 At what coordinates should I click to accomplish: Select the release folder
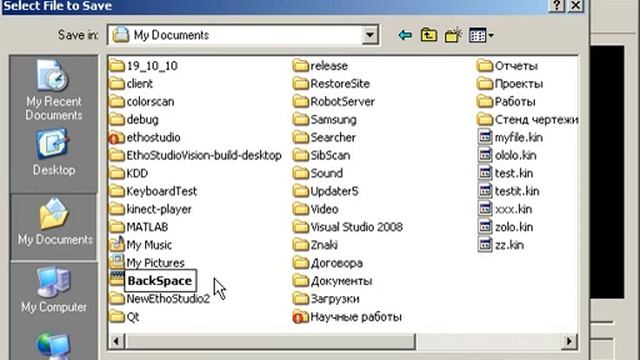click(x=320, y=66)
